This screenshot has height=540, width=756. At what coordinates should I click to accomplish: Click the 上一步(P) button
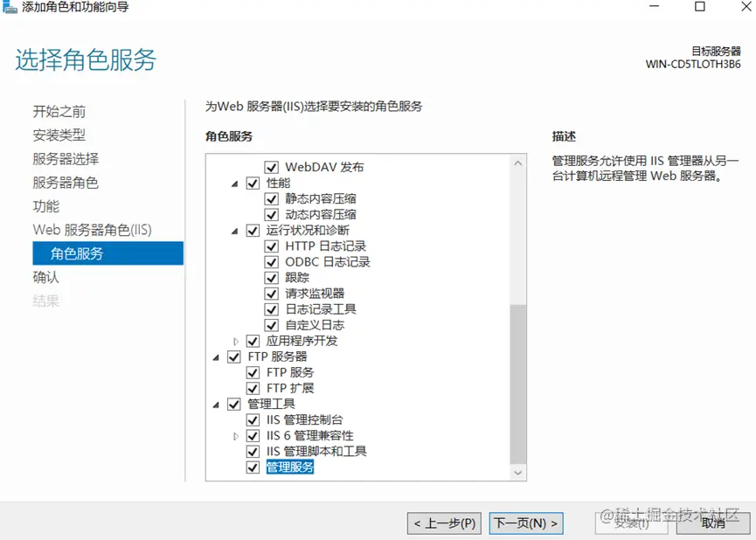pyautogui.click(x=444, y=523)
